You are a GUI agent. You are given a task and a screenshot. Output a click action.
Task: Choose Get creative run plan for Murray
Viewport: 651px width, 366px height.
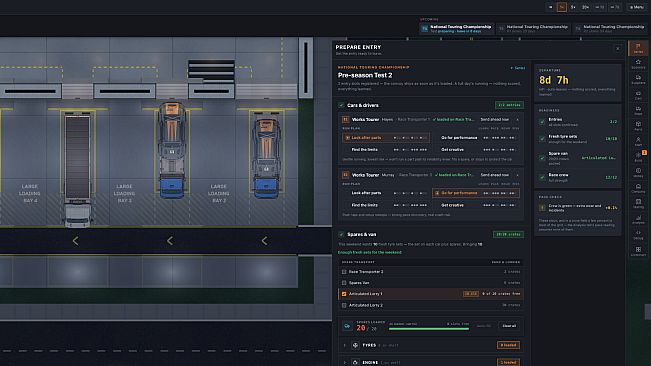click(x=476, y=205)
